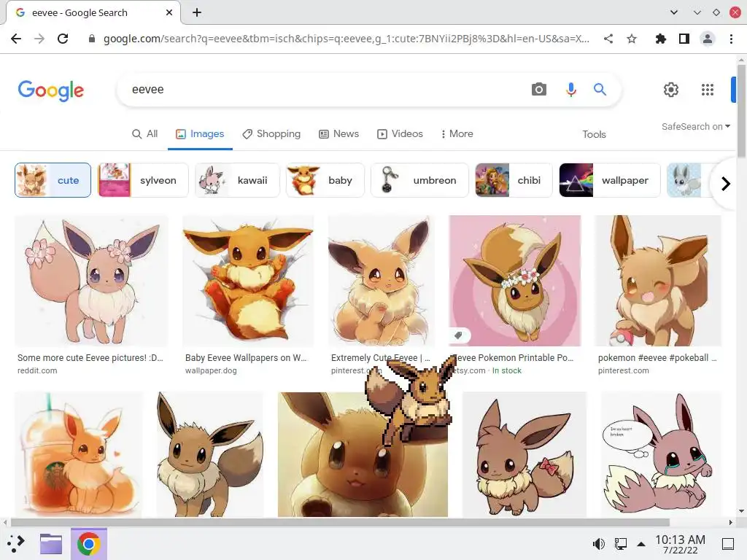Screen dimensions: 747x560
Task: Switch to the News tab
Action: pos(338,134)
